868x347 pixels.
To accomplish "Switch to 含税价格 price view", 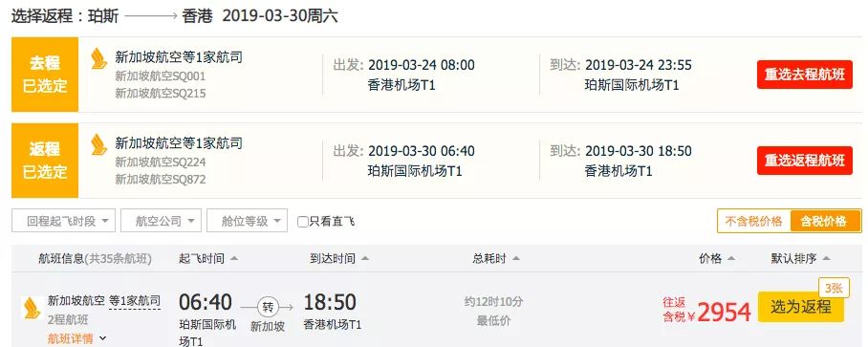I will (825, 222).
